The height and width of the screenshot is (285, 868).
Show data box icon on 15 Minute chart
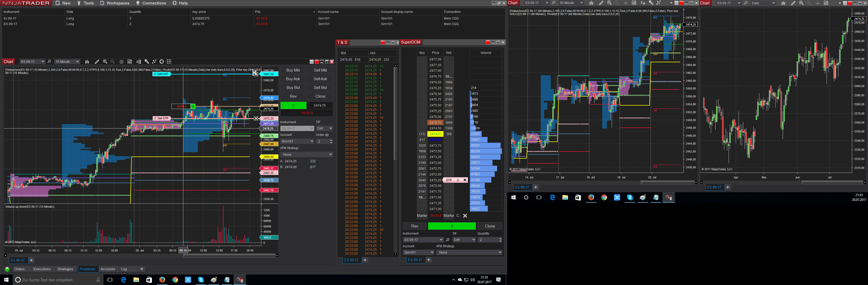click(x=130, y=61)
